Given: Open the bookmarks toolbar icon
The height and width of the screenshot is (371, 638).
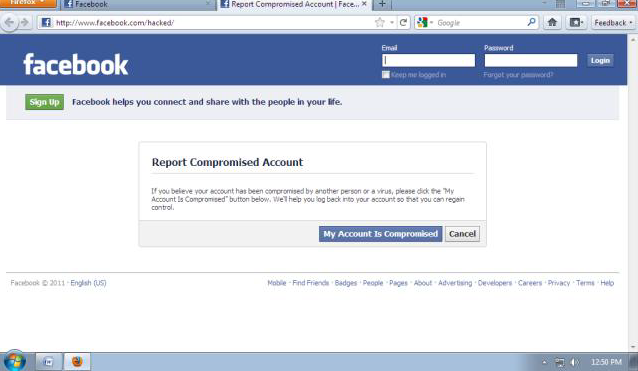Looking at the screenshot, I should pos(576,22).
